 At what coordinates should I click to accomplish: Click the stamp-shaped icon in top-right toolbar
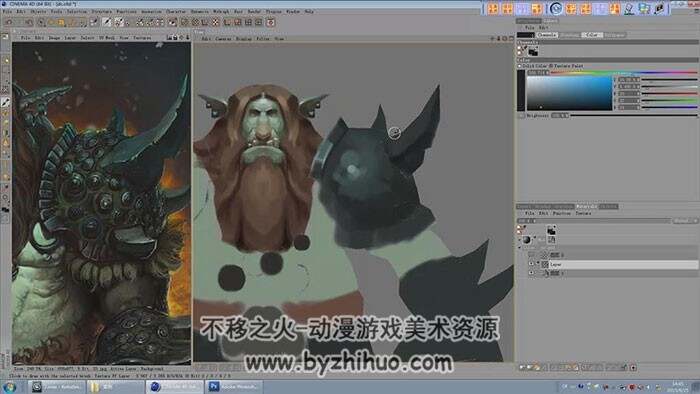(x=660, y=8)
